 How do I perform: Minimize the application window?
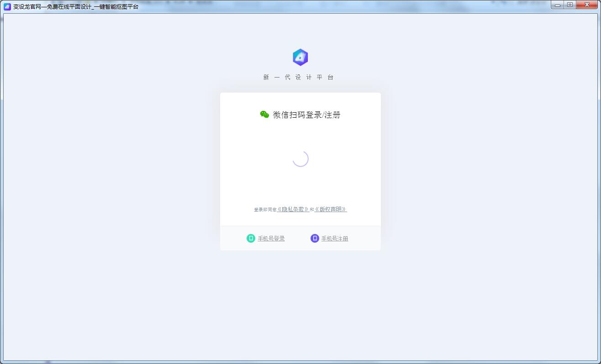558,5
